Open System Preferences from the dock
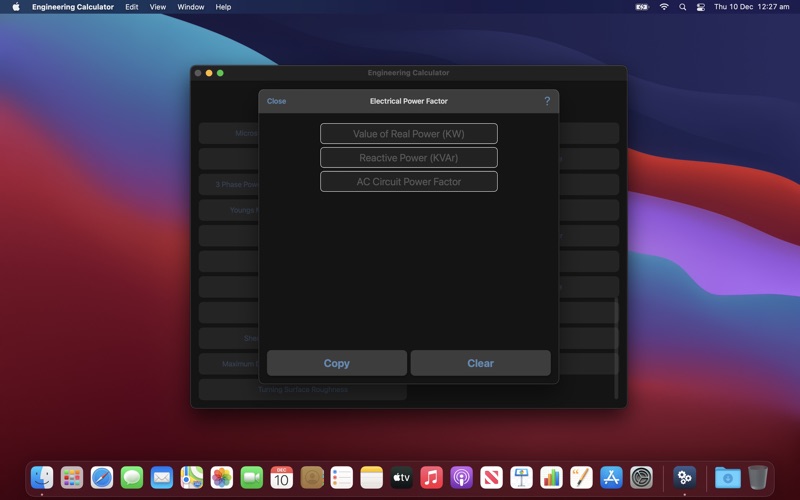This screenshot has width=800, height=500. [641, 478]
